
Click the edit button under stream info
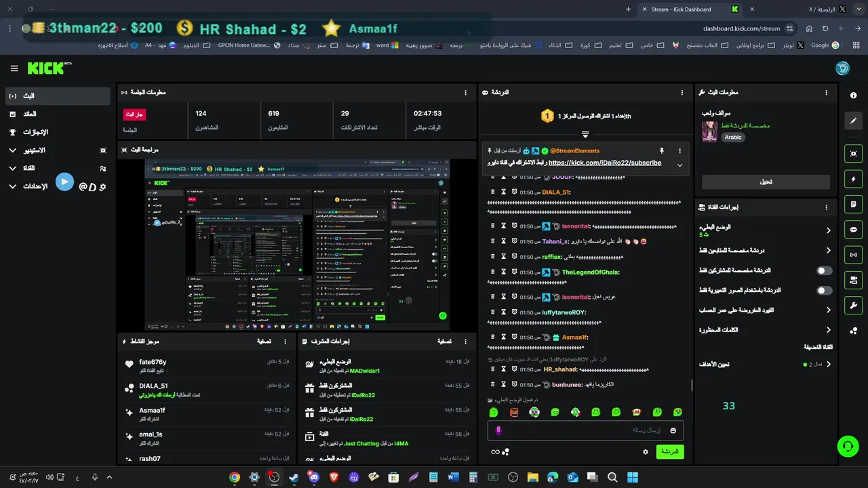coord(766,182)
